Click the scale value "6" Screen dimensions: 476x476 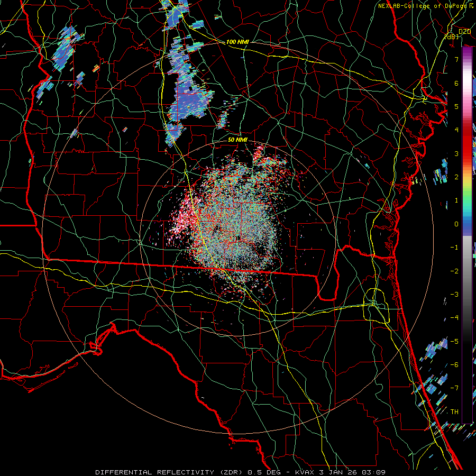tap(456, 83)
